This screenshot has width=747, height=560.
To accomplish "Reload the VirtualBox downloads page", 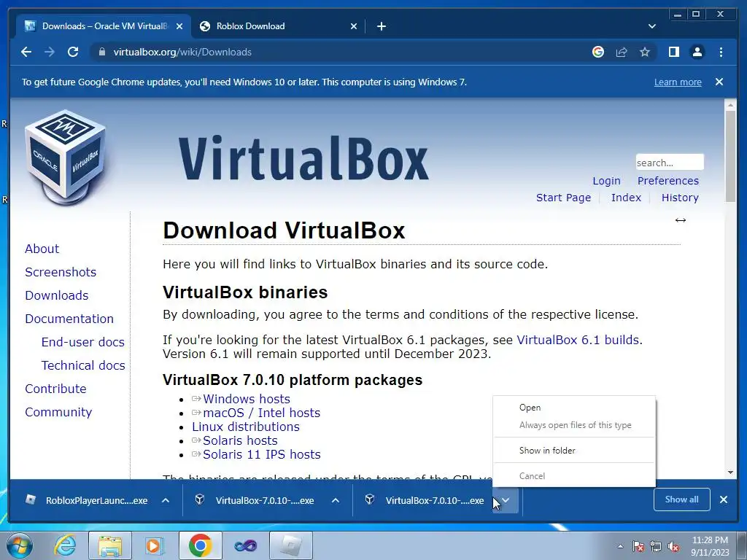I will (x=73, y=52).
